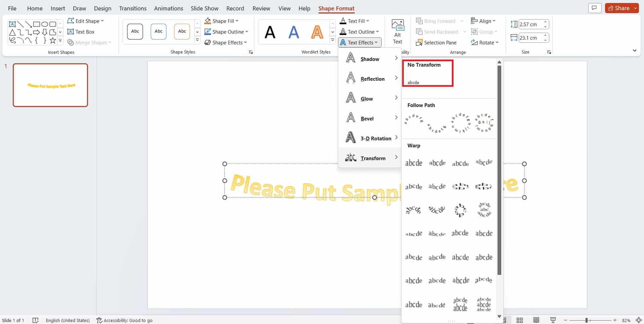Screen dimensions: 644x324
Task: Switch to the Animations tab
Action: coord(168,8)
